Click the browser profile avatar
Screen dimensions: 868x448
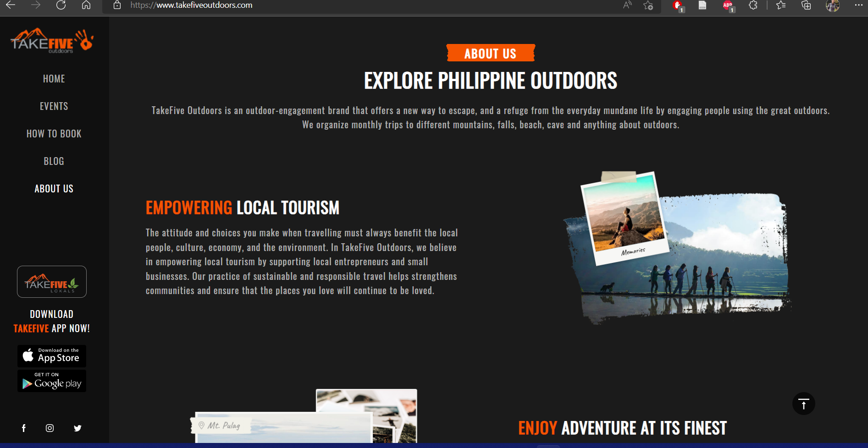(832, 6)
